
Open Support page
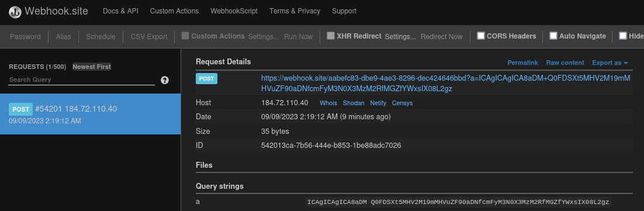[x=344, y=11]
